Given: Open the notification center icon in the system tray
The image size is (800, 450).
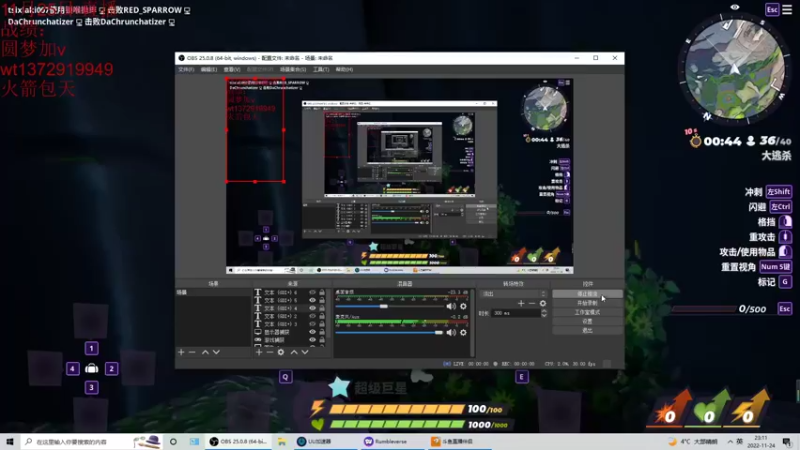Looking at the screenshot, I should (x=787, y=441).
